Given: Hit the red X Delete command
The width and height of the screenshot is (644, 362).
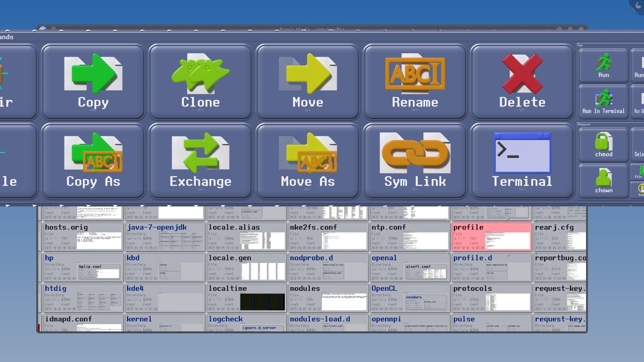Looking at the screenshot, I should (x=522, y=82).
